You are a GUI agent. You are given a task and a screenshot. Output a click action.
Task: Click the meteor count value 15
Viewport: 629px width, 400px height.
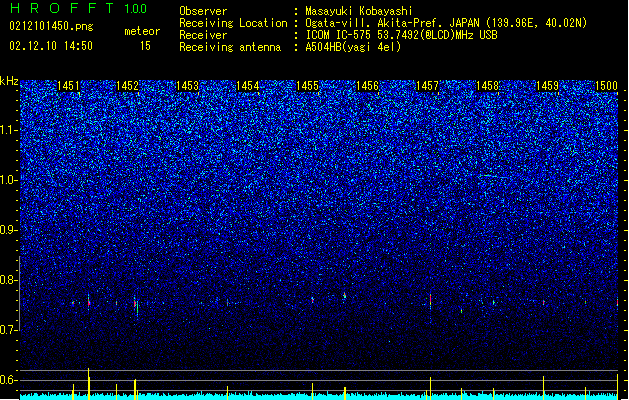coord(146,46)
